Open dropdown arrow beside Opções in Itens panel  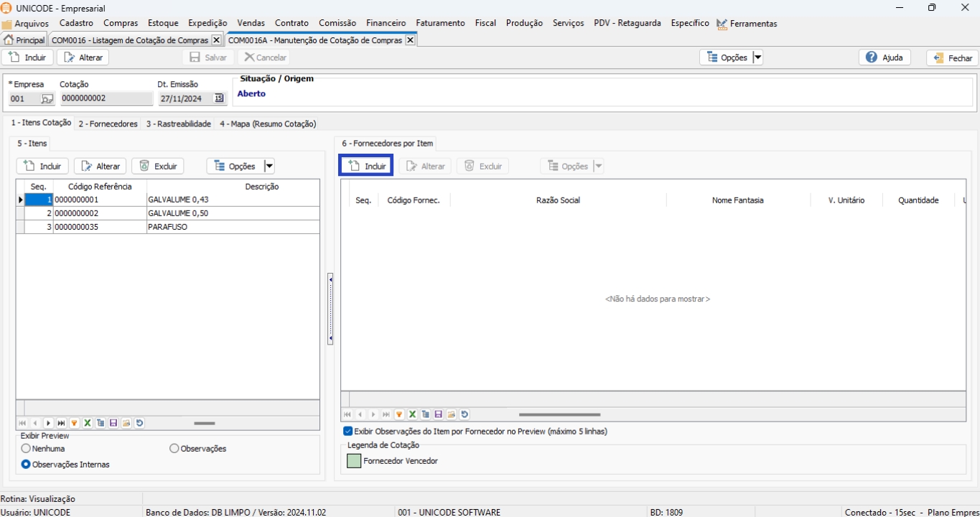tap(269, 166)
